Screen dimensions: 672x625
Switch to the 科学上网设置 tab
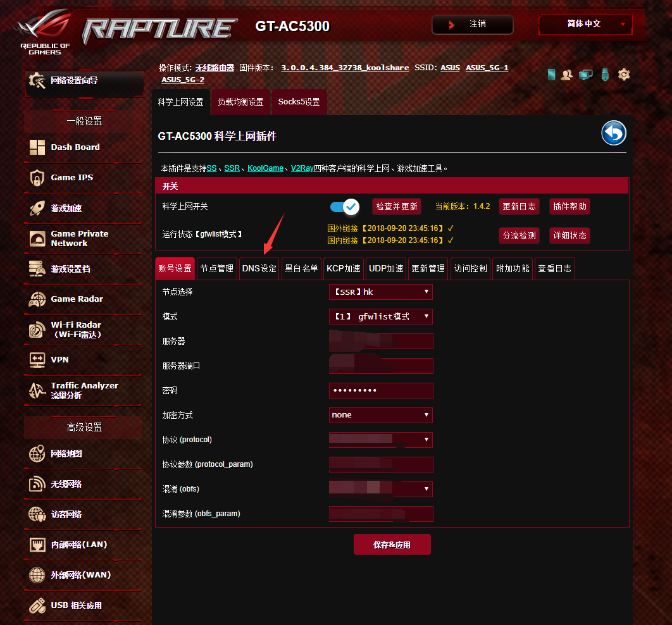pos(181,102)
